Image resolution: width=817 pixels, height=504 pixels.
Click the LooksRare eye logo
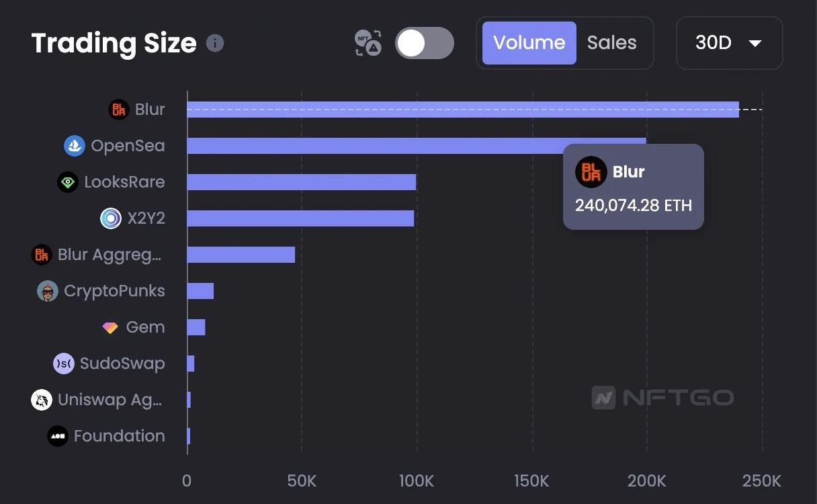click(x=68, y=182)
